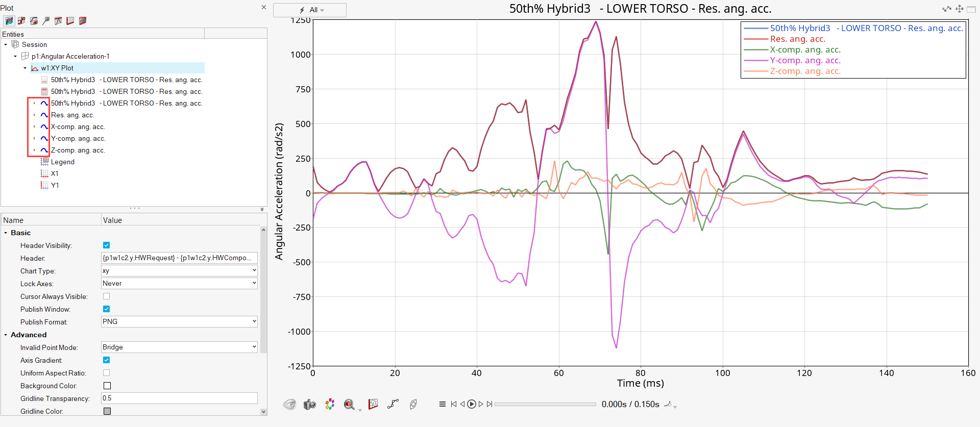
Task: Open the Chart Type dropdown
Action: [179, 271]
